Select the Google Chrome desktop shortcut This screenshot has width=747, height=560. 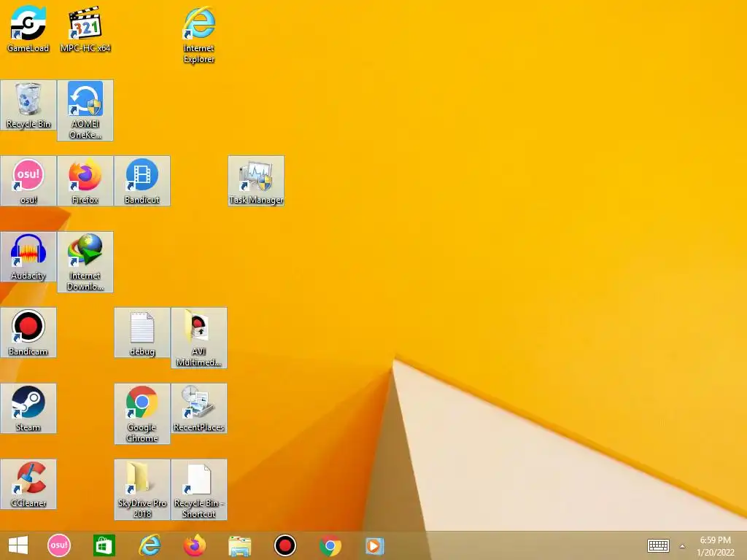142,414
